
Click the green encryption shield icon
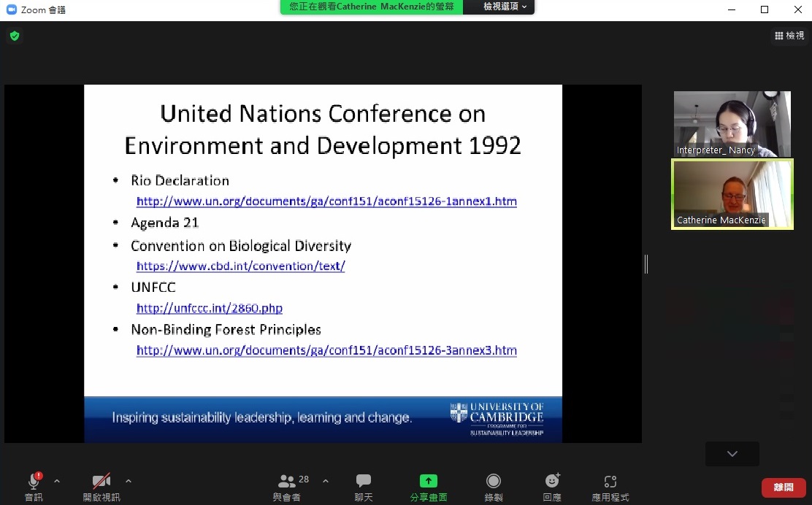tap(14, 36)
